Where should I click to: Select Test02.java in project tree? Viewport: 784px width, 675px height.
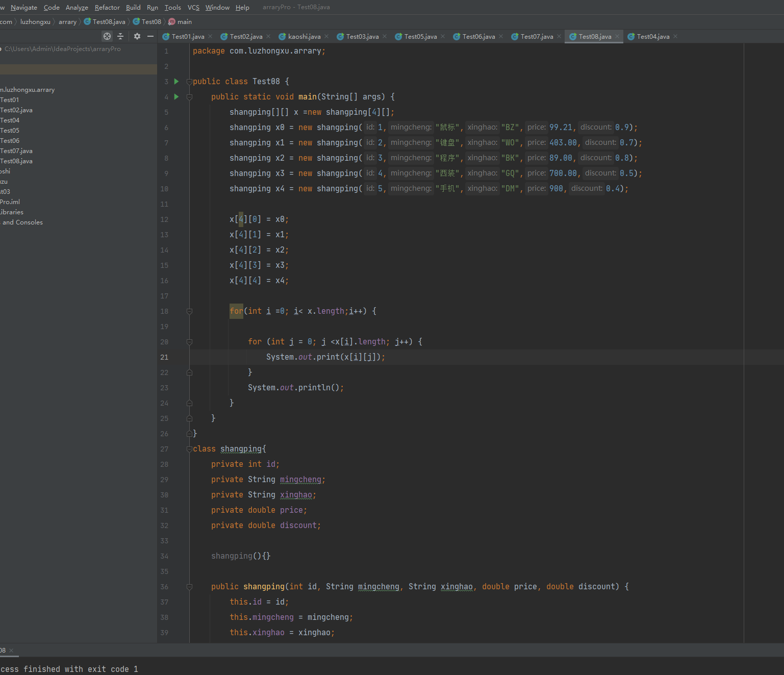16,110
